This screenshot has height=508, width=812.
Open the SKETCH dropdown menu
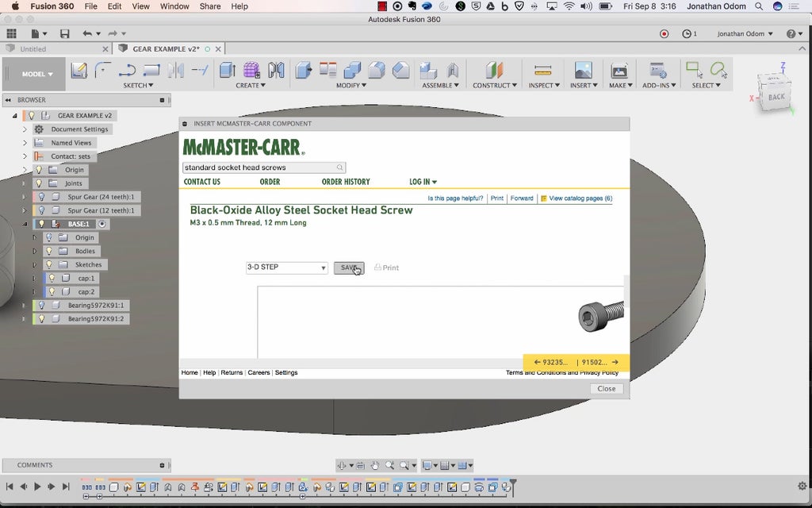(138, 85)
